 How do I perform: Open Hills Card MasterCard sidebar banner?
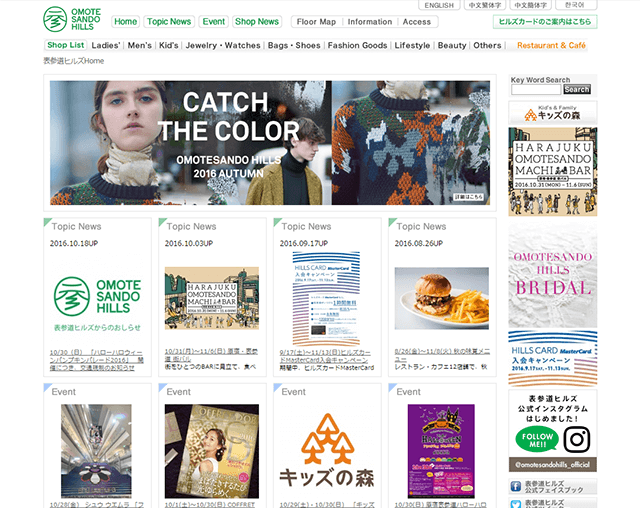(553, 358)
